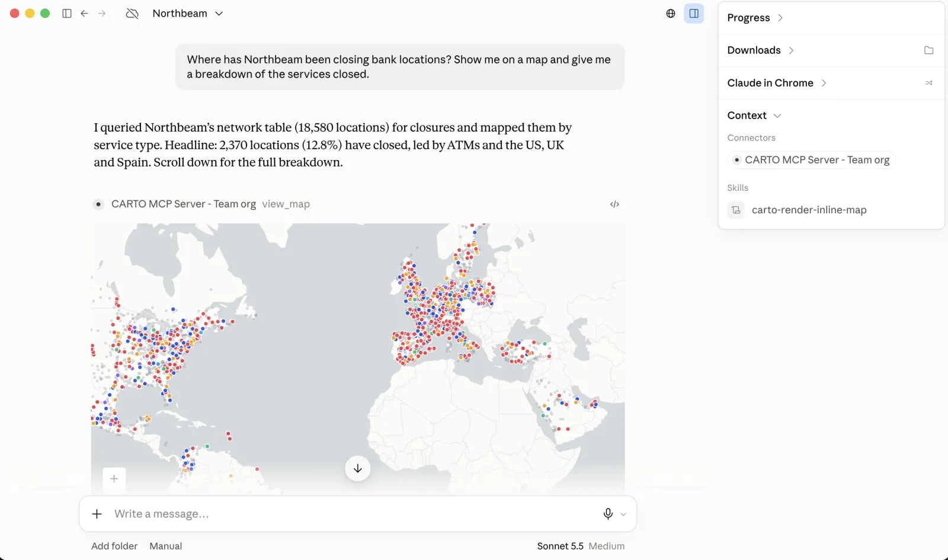Click Add folder below message box
The height and width of the screenshot is (560, 948).
point(114,546)
